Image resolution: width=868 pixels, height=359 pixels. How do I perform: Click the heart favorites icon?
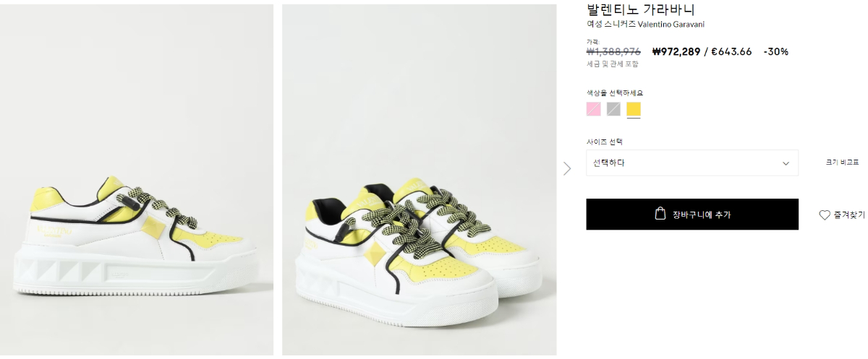point(825,215)
